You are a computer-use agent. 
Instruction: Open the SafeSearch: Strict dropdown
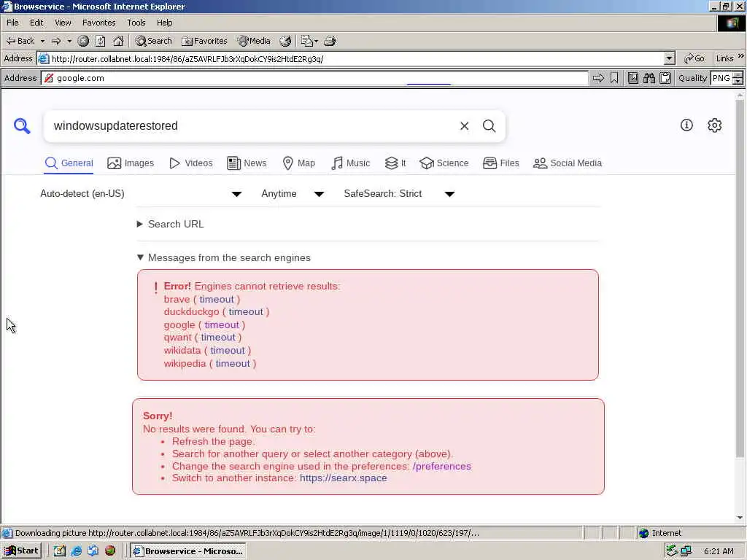point(399,194)
